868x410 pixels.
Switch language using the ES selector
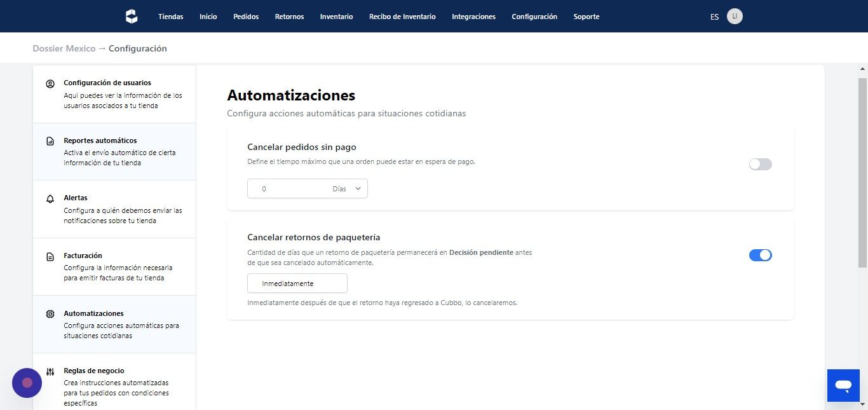[714, 17]
